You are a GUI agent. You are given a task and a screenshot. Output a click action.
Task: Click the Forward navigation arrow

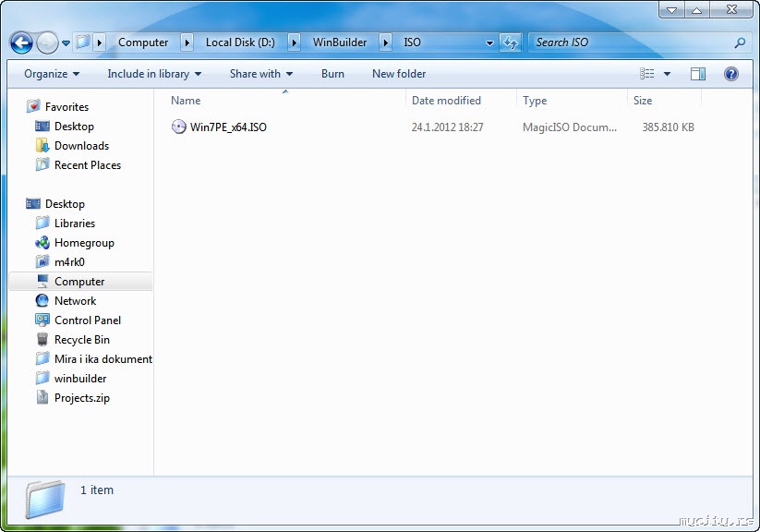click(x=47, y=42)
